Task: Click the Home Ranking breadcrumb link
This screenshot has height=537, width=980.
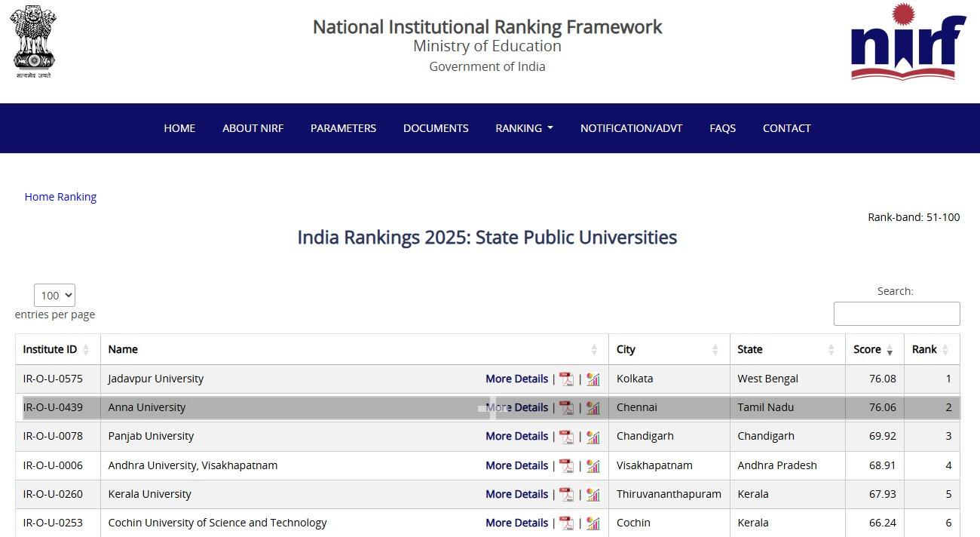Action: pos(60,197)
